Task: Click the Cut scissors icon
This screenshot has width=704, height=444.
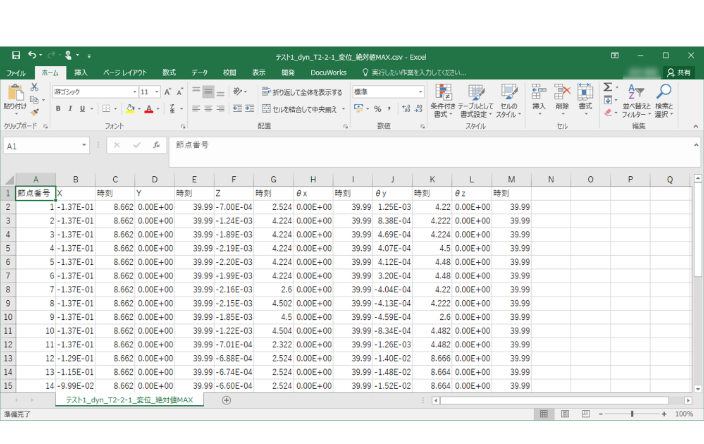Action: (35, 88)
